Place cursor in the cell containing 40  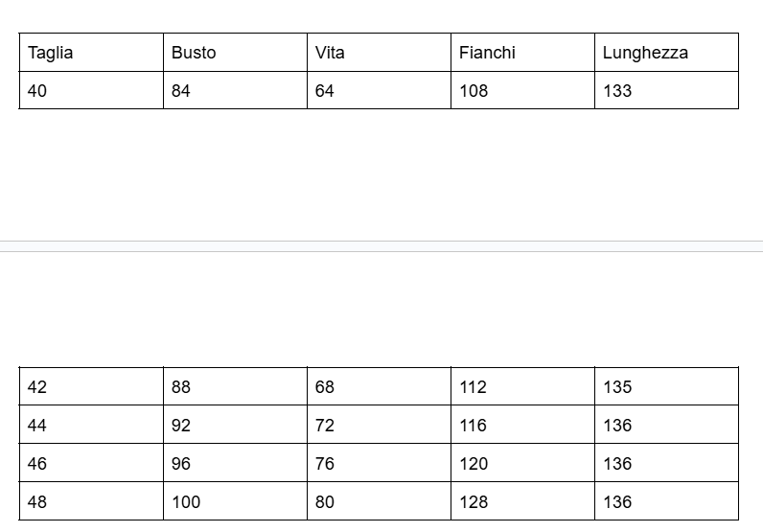click(91, 90)
